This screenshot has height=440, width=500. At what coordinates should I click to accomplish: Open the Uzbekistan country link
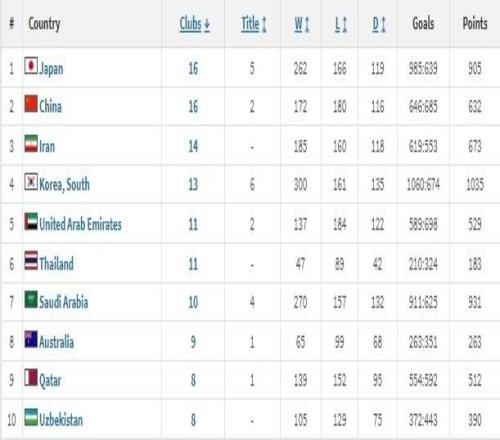[61, 420]
